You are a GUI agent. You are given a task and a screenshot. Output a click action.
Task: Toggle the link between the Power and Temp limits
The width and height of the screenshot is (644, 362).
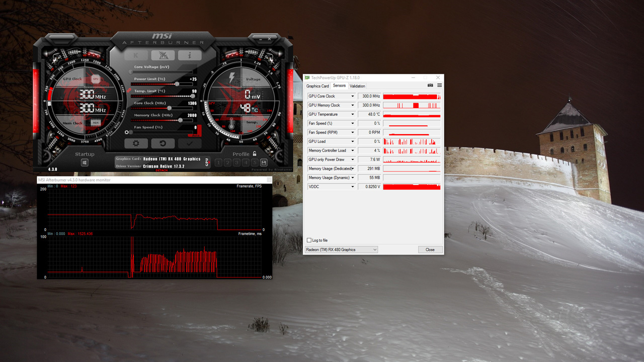(x=129, y=91)
